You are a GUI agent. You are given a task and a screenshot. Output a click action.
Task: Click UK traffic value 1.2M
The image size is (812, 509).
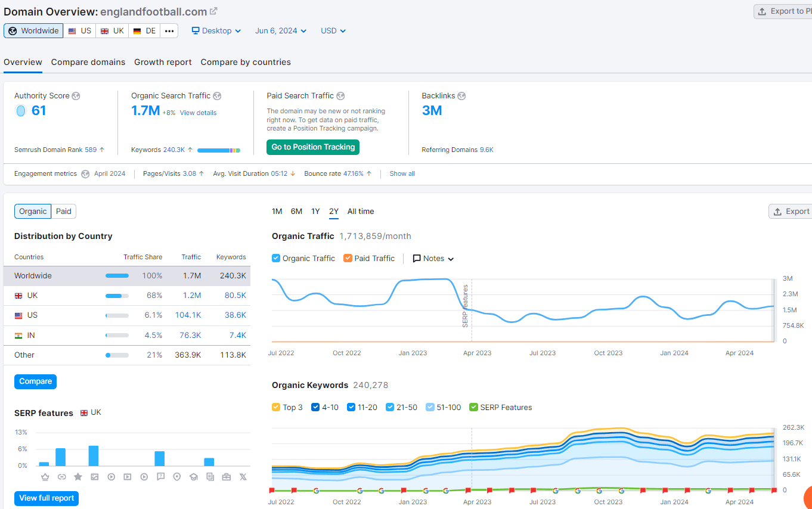point(192,296)
